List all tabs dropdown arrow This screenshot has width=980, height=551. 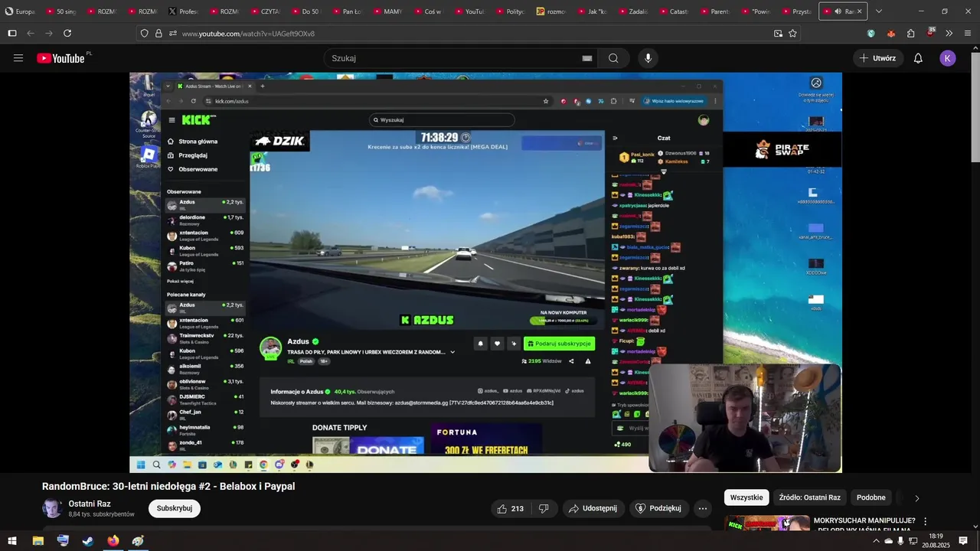(x=878, y=11)
